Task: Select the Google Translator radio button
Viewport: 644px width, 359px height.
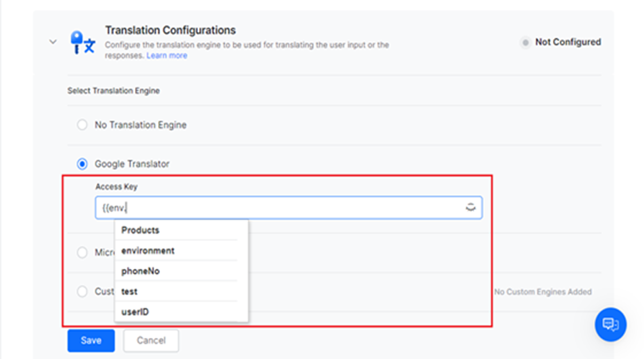Action: click(x=82, y=165)
